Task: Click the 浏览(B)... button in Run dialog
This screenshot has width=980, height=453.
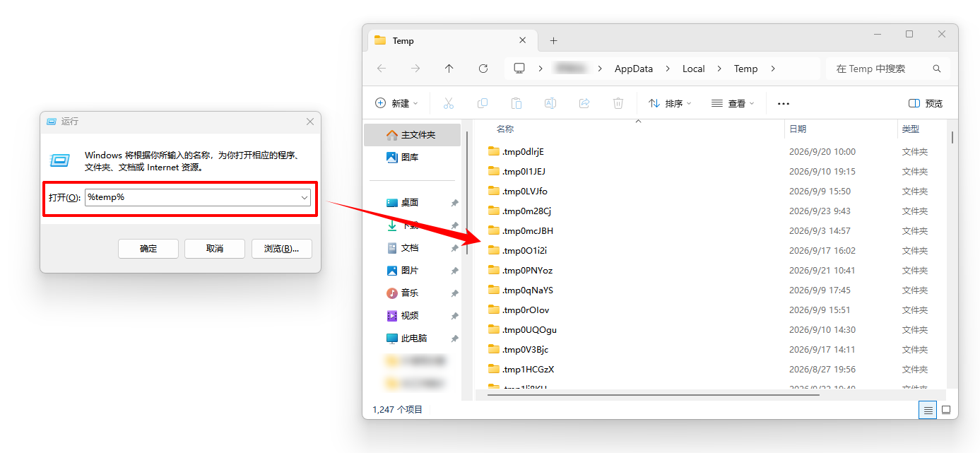Action: click(x=282, y=249)
